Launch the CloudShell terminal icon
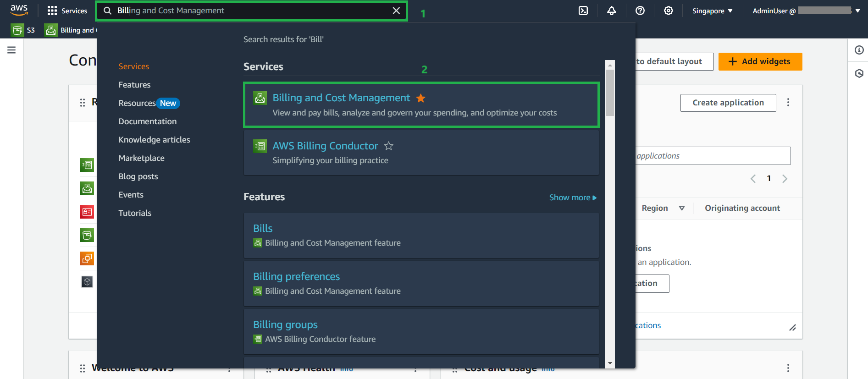 [583, 11]
